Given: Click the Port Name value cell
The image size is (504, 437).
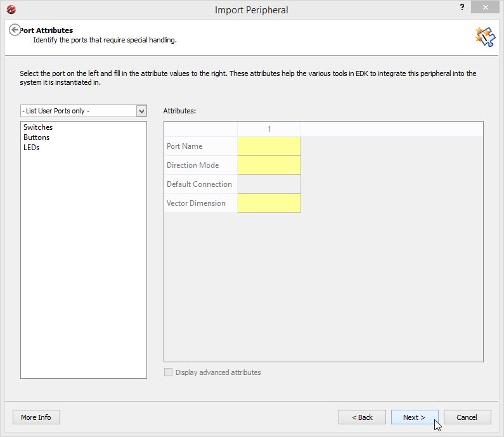Looking at the screenshot, I should (x=269, y=146).
